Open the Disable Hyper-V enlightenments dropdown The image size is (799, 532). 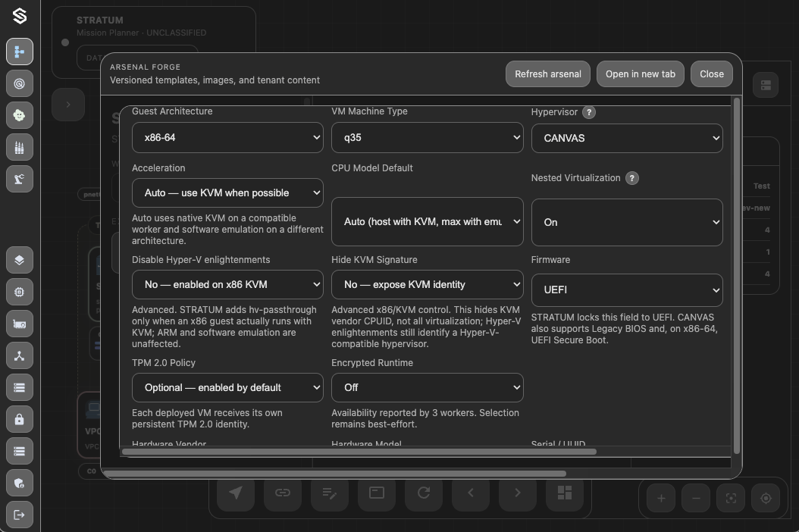pyautogui.click(x=227, y=284)
